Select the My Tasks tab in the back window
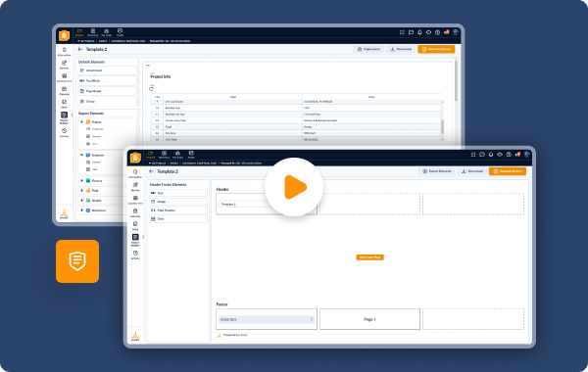The image size is (588, 372). [x=107, y=32]
